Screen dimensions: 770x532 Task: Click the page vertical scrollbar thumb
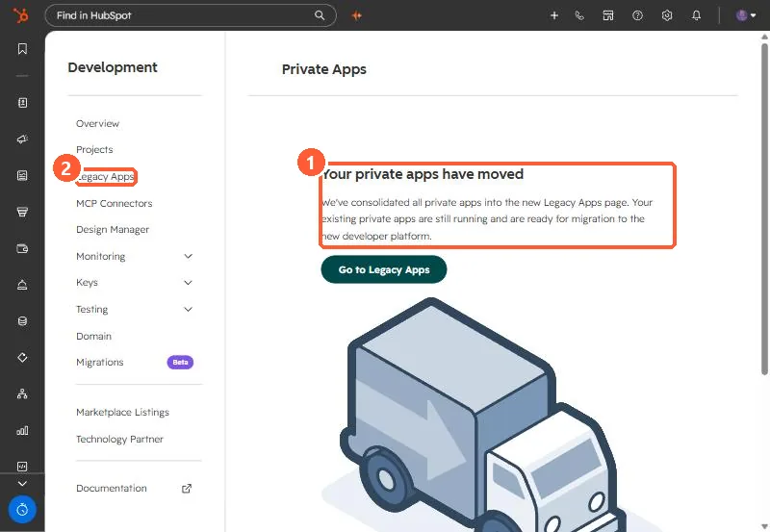point(764,209)
